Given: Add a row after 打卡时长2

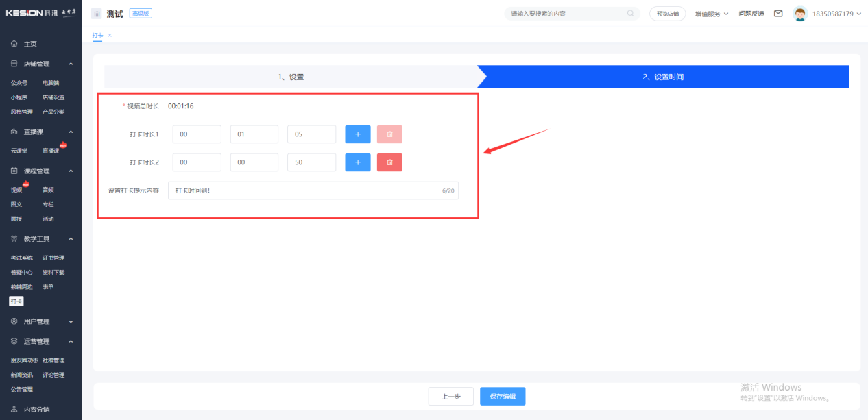Looking at the screenshot, I should [x=357, y=162].
